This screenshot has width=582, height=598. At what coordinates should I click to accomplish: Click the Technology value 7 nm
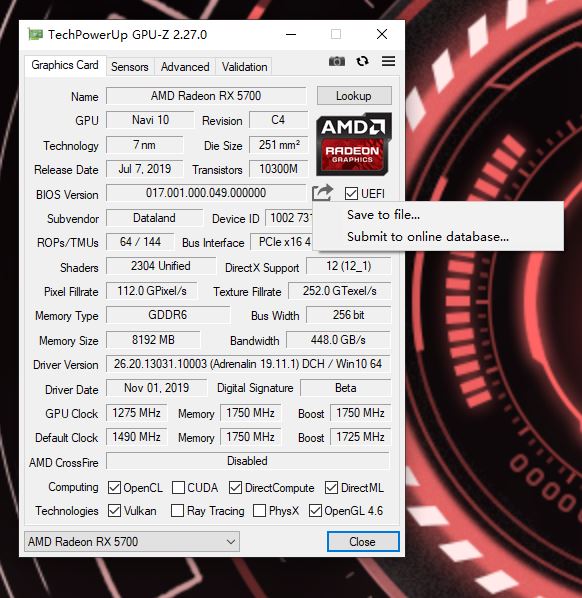coord(145,145)
